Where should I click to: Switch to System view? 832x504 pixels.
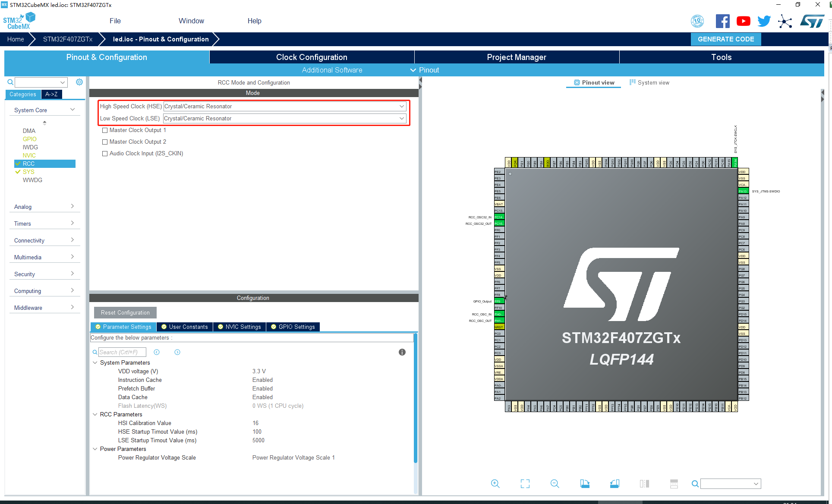649,82
